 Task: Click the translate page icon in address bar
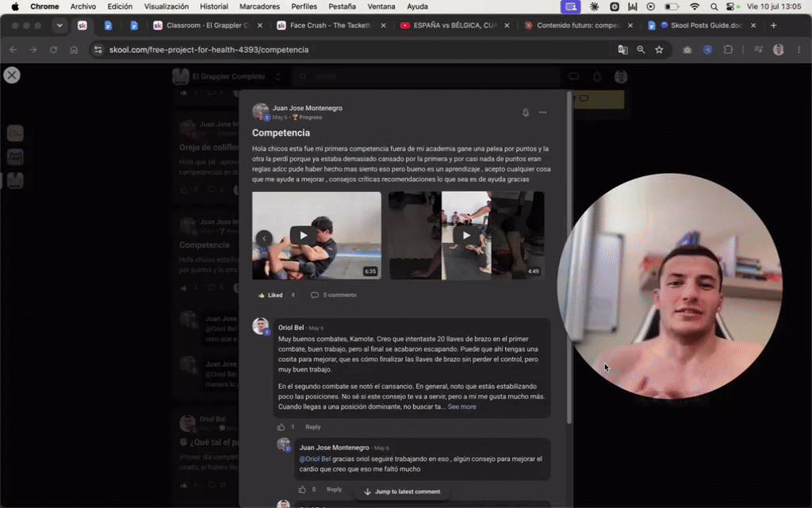click(623, 50)
